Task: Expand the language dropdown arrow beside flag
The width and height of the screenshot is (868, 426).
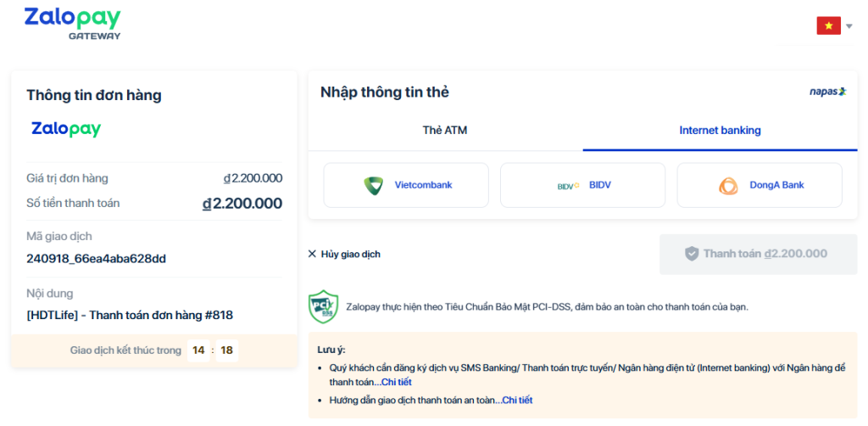Action: [849, 26]
